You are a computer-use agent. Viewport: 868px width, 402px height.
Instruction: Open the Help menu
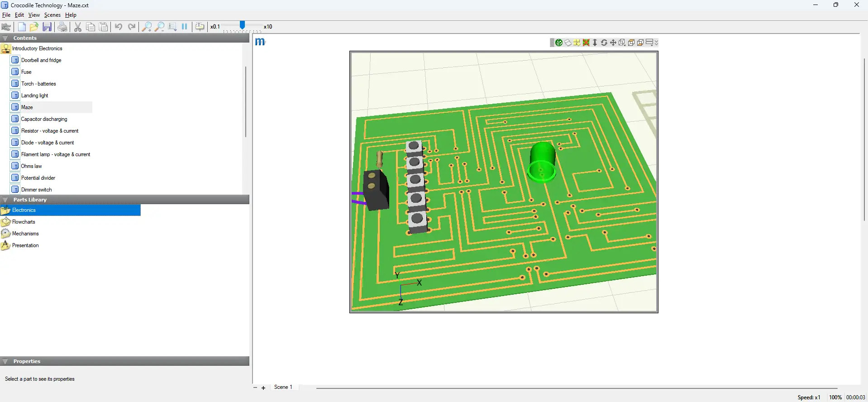tap(71, 15)
